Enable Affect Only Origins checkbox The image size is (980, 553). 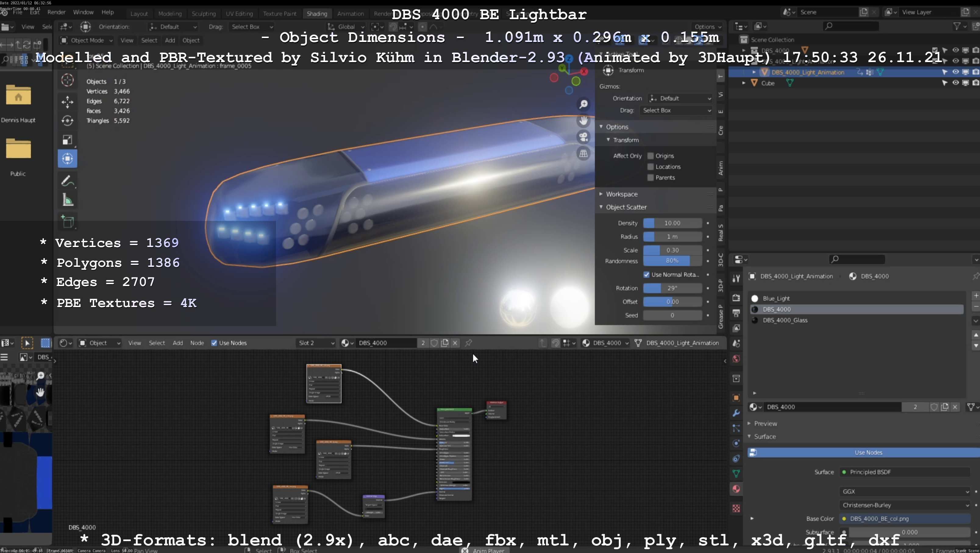click(x=650, y=156)
